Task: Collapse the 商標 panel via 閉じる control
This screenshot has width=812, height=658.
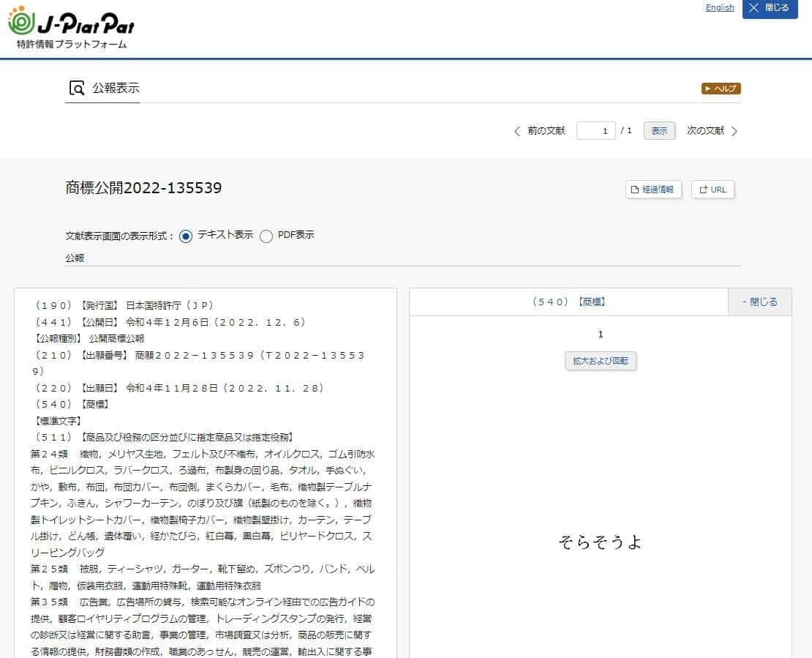Action: coord(759,300)
